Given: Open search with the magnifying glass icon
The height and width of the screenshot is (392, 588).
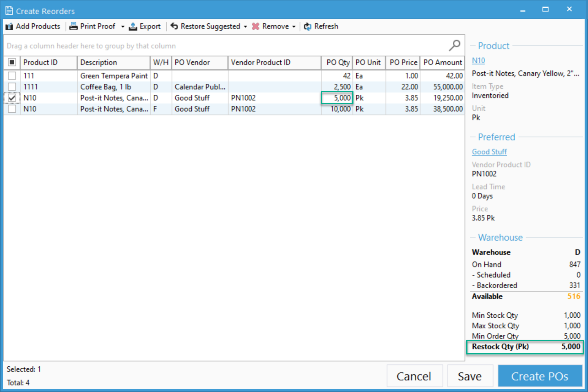Looking at the screenshot, I should click(x=454, y=45).
